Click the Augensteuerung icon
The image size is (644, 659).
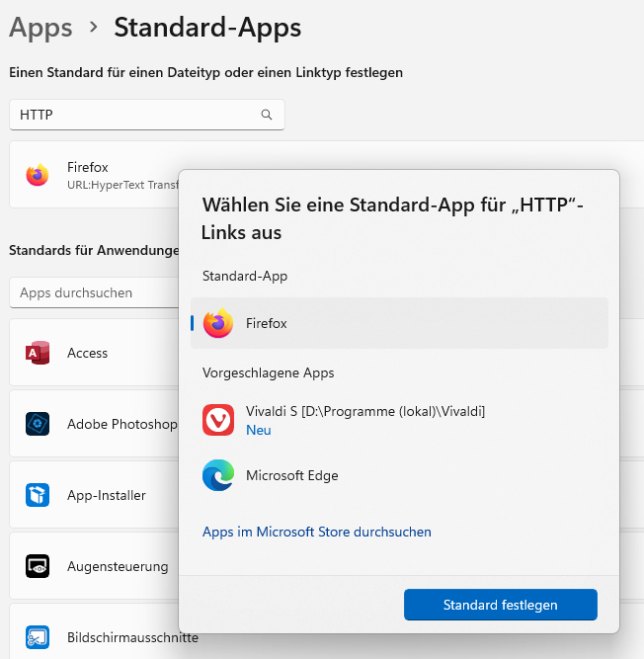[x=38, y=566]
